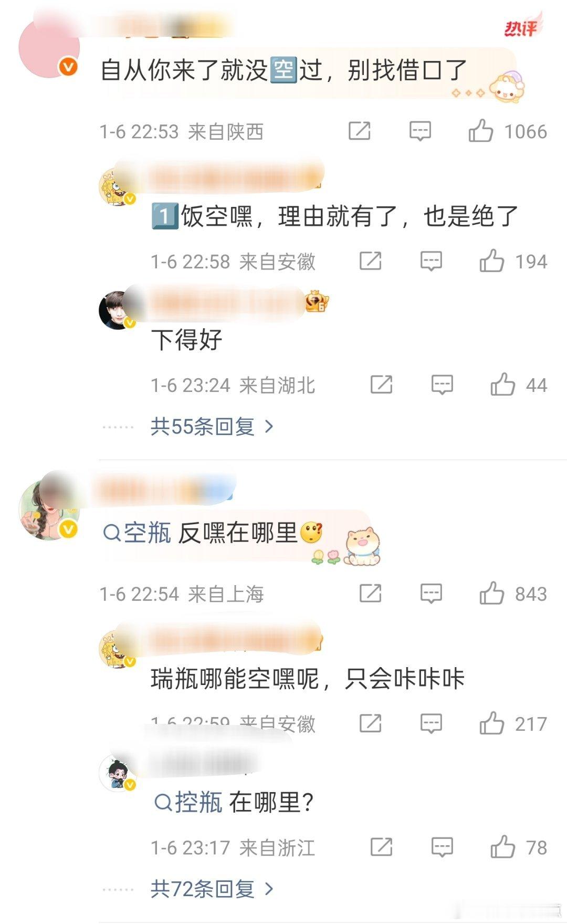This screenshot has width=567, height=924.
Task: Open the 控瓶 search link
Action: [188, 803]
